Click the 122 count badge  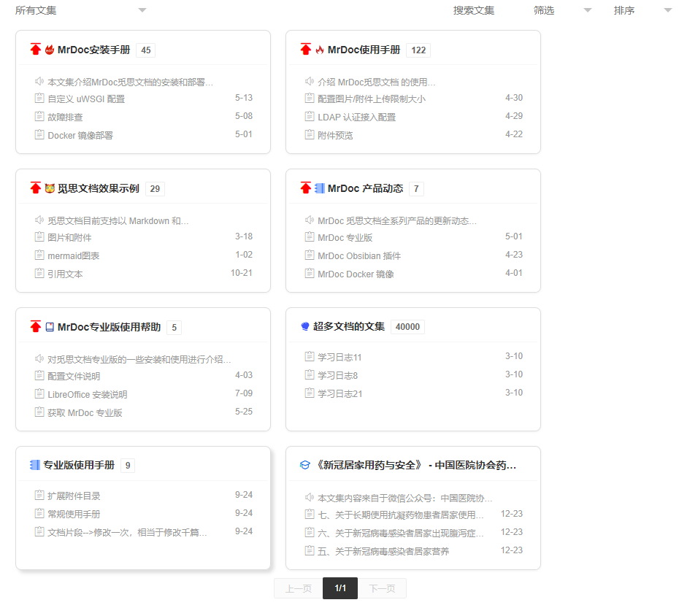pyautogui.click(x=418, y=50)
